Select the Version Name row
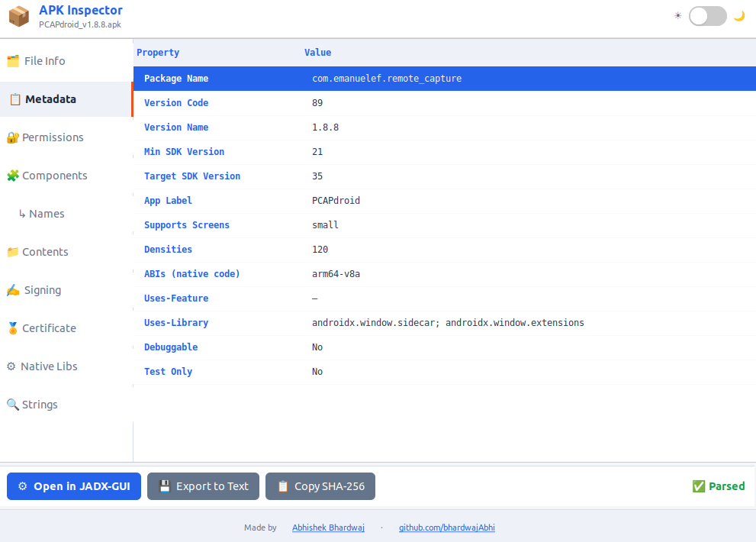The width and height of the screenshot is (756, 542). (x=445, y=127)
